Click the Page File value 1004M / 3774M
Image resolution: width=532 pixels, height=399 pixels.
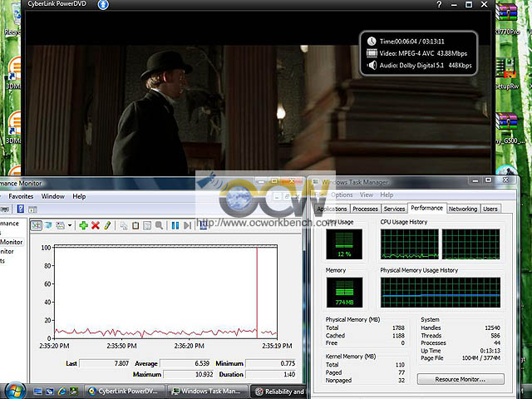[x=481, y=358]
